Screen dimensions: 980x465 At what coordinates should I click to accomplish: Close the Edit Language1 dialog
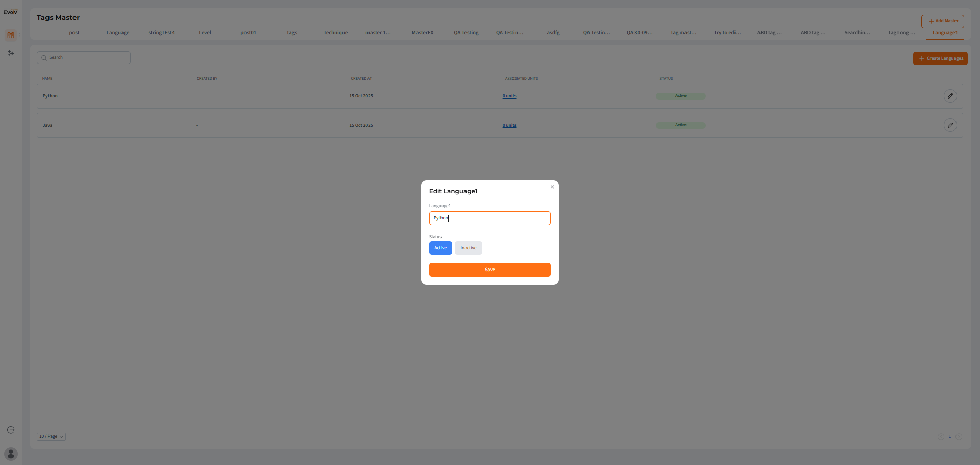552,187
